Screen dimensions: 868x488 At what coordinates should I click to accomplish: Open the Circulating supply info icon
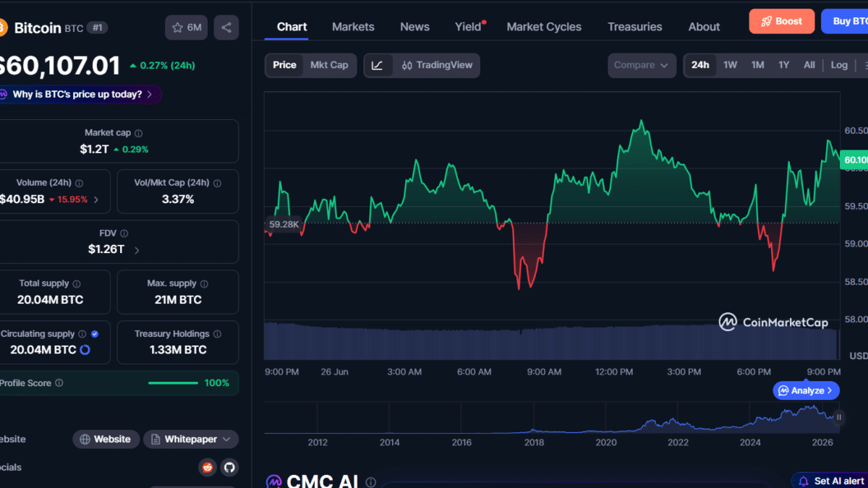tap(82, 334)
